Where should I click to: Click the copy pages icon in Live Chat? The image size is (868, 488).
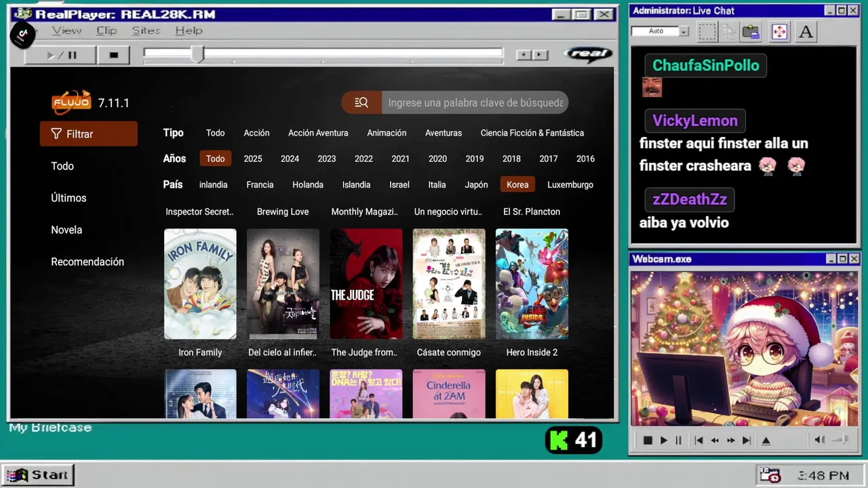pos(729,31)
